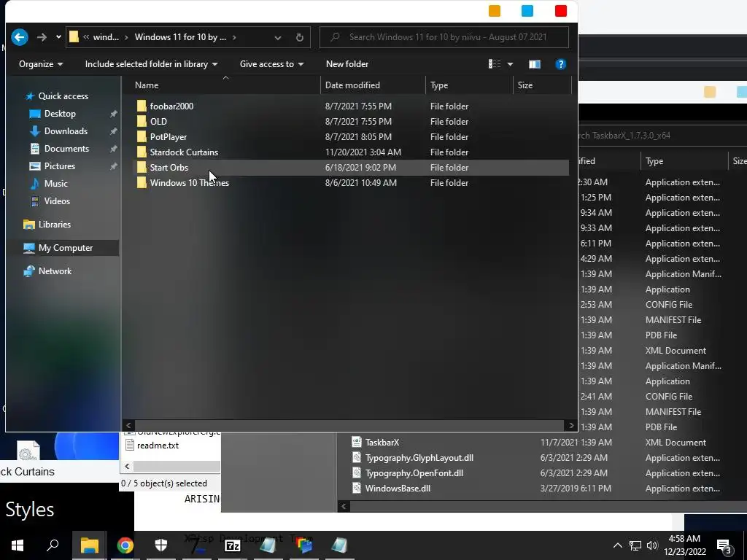Select My Computer in navigation pane
747x560 pixels.
click(65, 248)
